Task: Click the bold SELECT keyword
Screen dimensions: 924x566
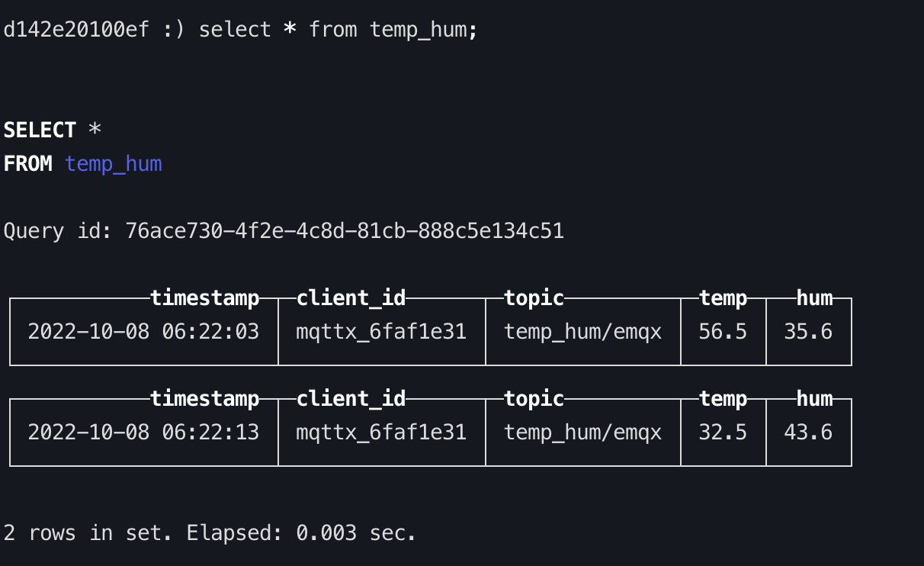Action: 40,130
